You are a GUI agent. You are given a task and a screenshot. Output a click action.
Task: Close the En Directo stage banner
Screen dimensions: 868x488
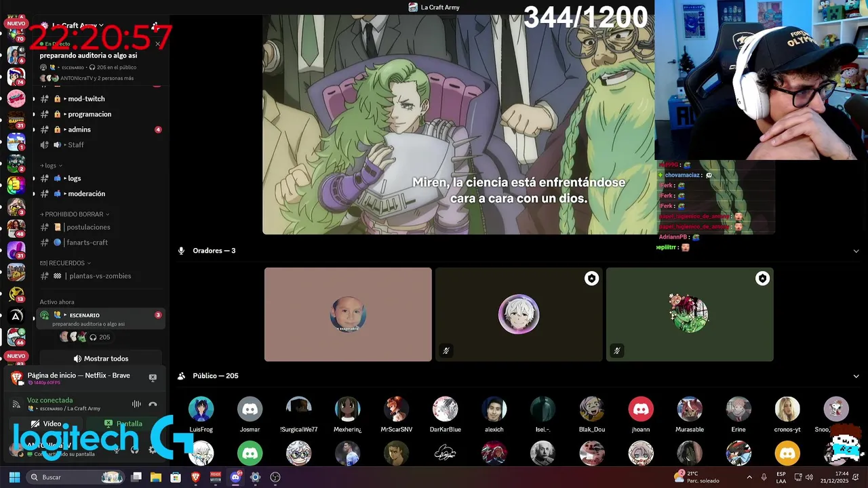(x=157, y=44)
